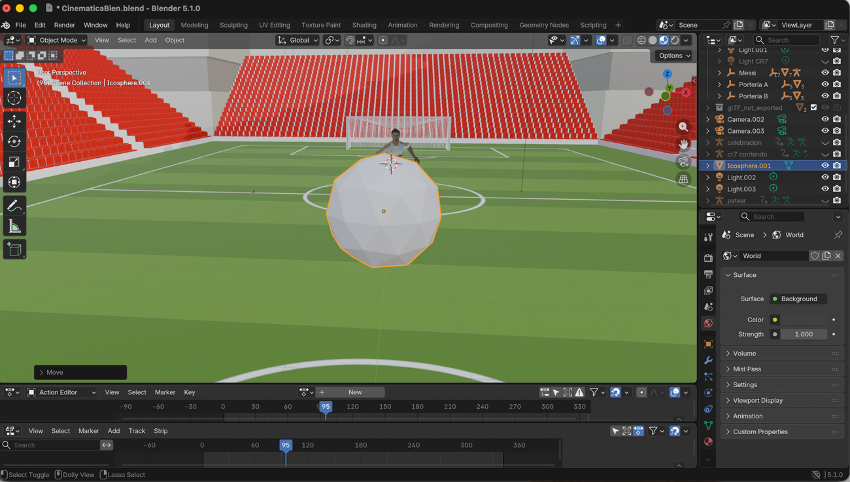Viewport: 850px width, 482px height.
Task: Open the Render properties tab
Action: click(708, 258)
